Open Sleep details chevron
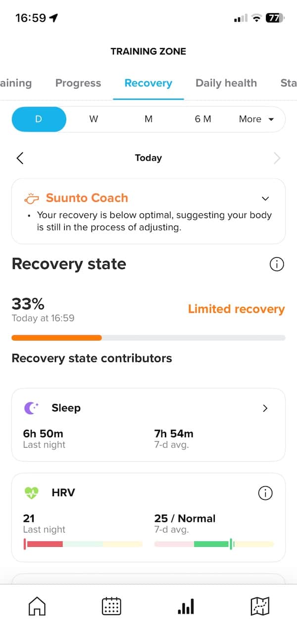 (265, 408)
